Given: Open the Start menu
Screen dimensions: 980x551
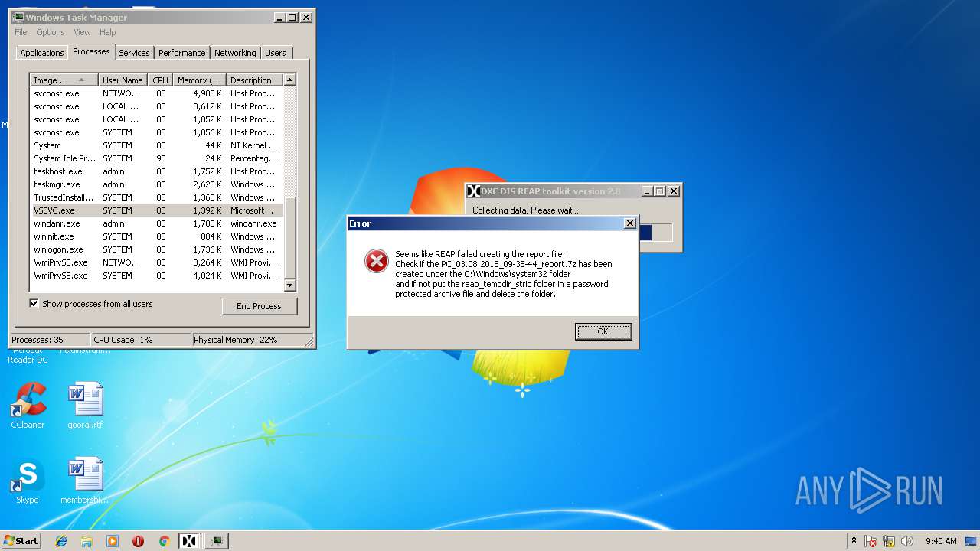Looking at the screenshot, I should coord(21,540).
